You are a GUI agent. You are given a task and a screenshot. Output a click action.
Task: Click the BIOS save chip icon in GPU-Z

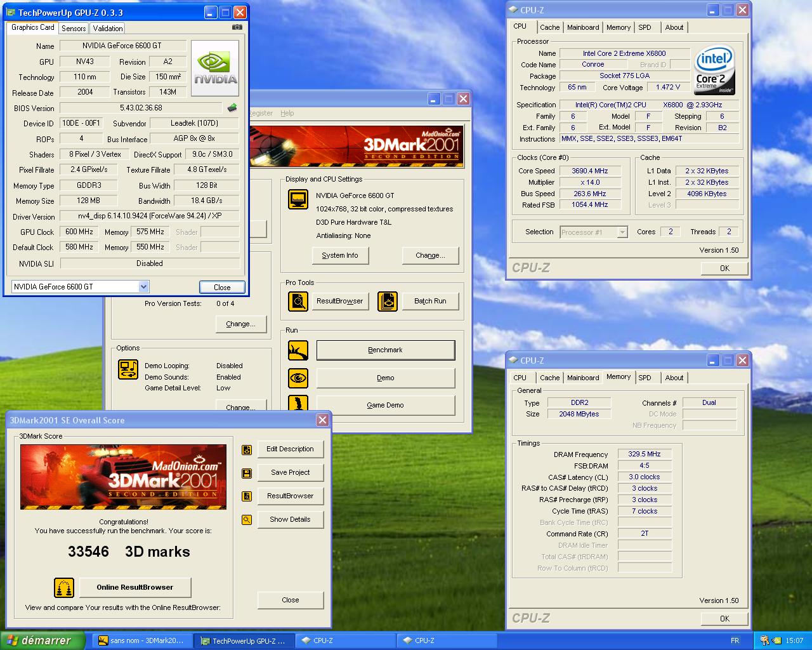[232, 108]
